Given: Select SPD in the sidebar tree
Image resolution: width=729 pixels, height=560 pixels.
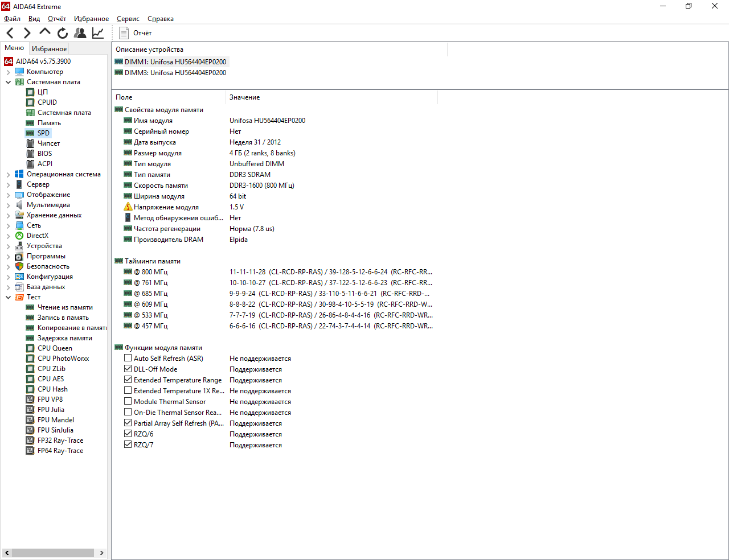Looking at the screenshot, I should coord(43,133).
